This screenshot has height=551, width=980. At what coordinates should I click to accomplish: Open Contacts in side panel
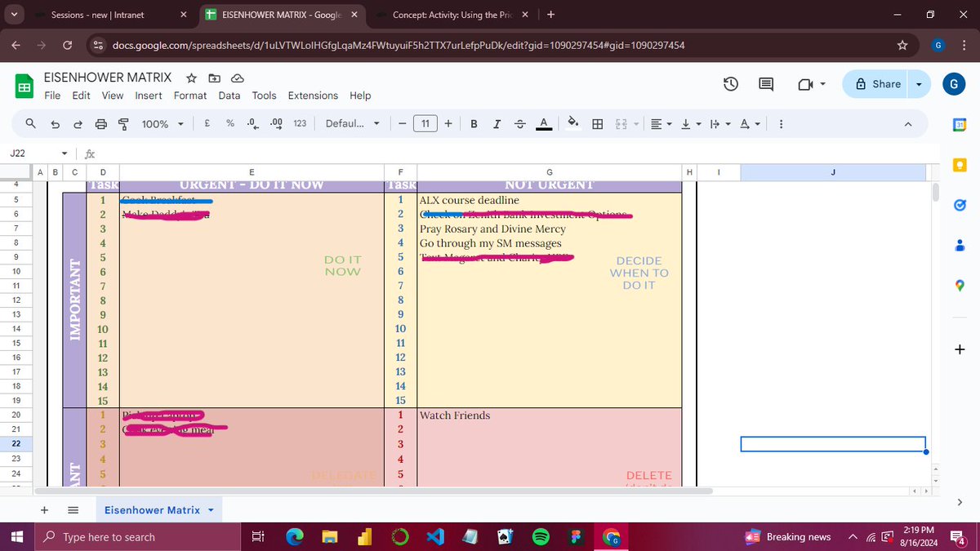[x=960, y=244]
